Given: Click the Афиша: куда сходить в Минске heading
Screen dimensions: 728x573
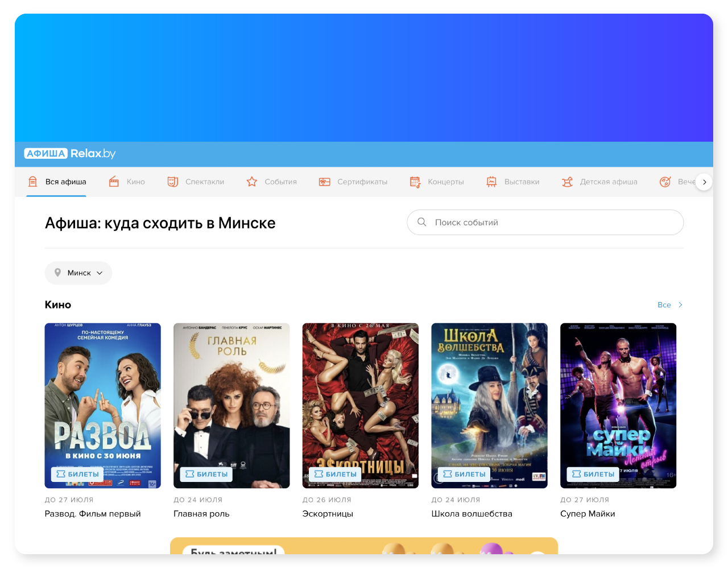Looking at the screenshot, I should pos(160,223).
